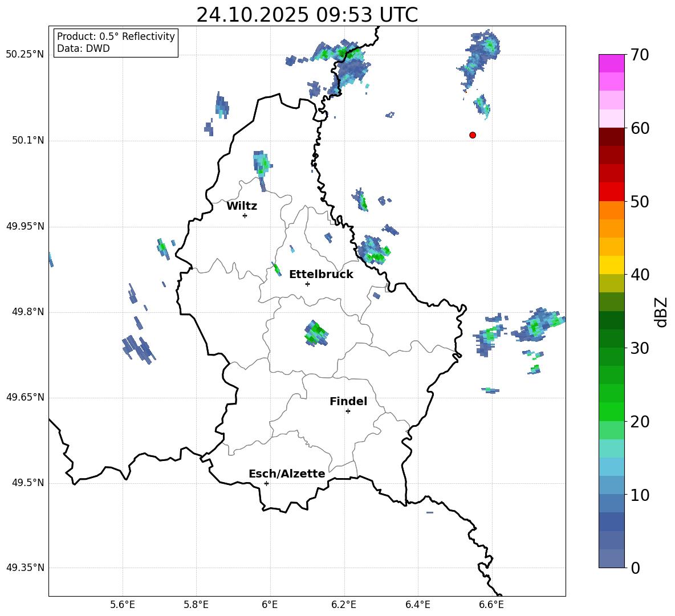The height and width of the screenshot is (616, 675).
Task: Click the 50.1°N latitude label
Action: coord(28,140)
